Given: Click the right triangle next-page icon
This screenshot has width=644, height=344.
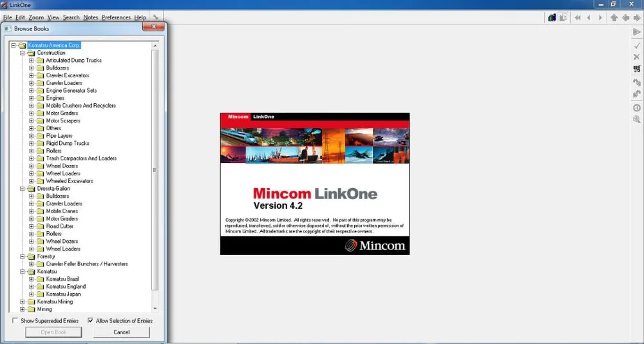Looking at the screenshot, I should pyautogui.click(x=600, y=17).
